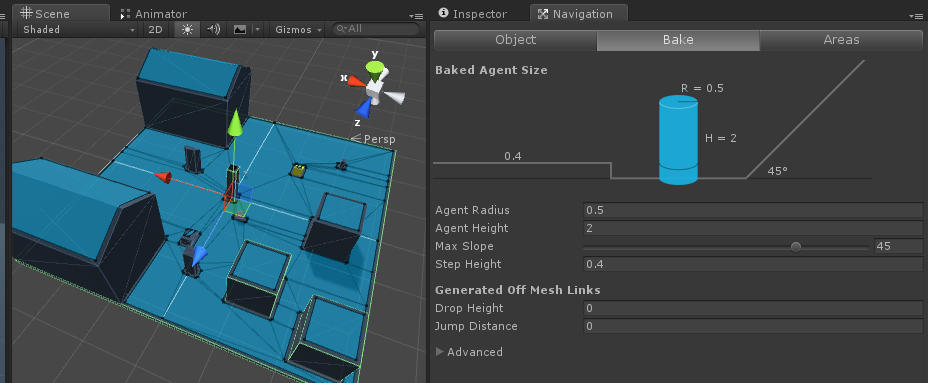928x383 pixels.
Task: Open scene effects dropdown arrow
Action: [257, 30]
